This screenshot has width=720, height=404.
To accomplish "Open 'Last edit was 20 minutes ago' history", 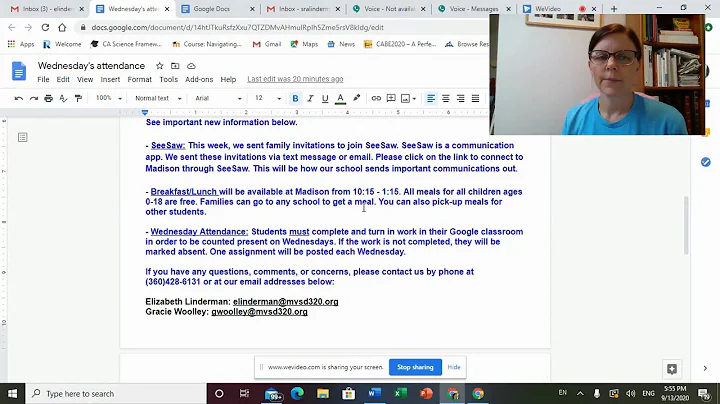I will point(295,79).
